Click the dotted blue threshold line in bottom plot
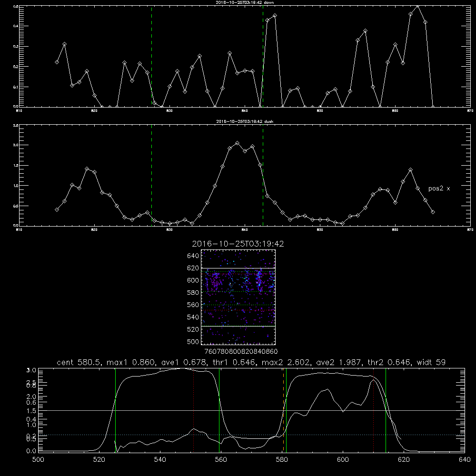Viewport: 476px width, 476px height. (x=251, y=435)
